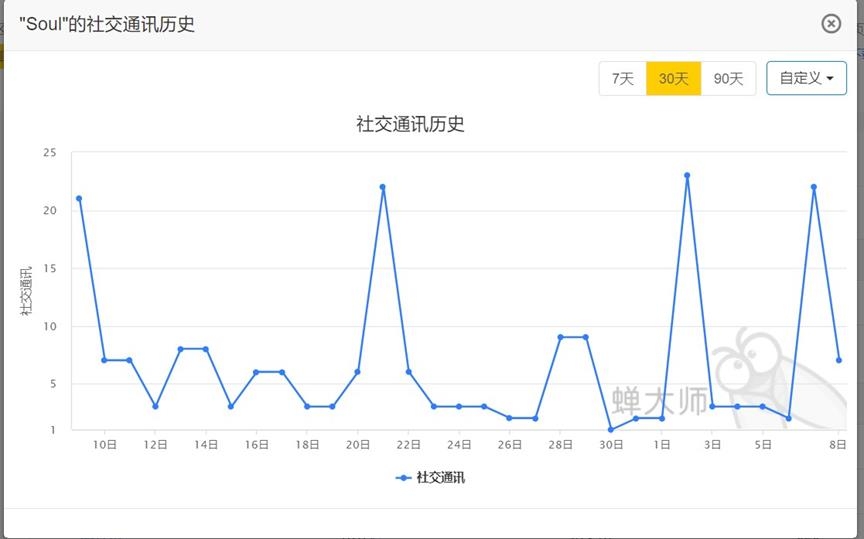Viewport: 864px width, 539px height.
Task: Click the 28日 data point
Action: (560, 337)
